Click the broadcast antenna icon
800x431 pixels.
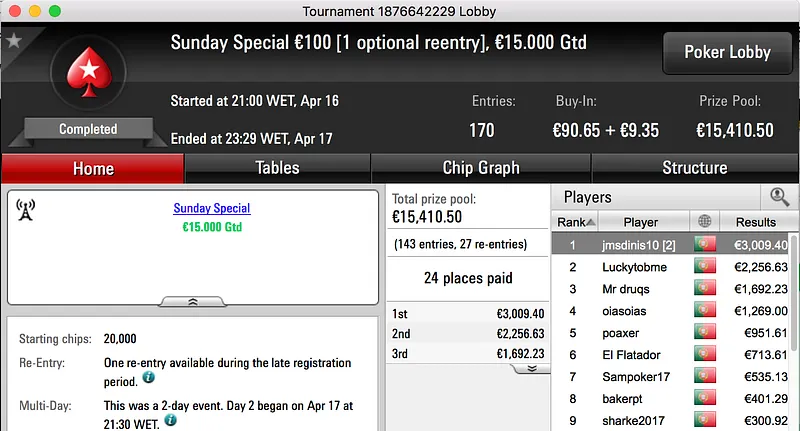tap(27, 210)
